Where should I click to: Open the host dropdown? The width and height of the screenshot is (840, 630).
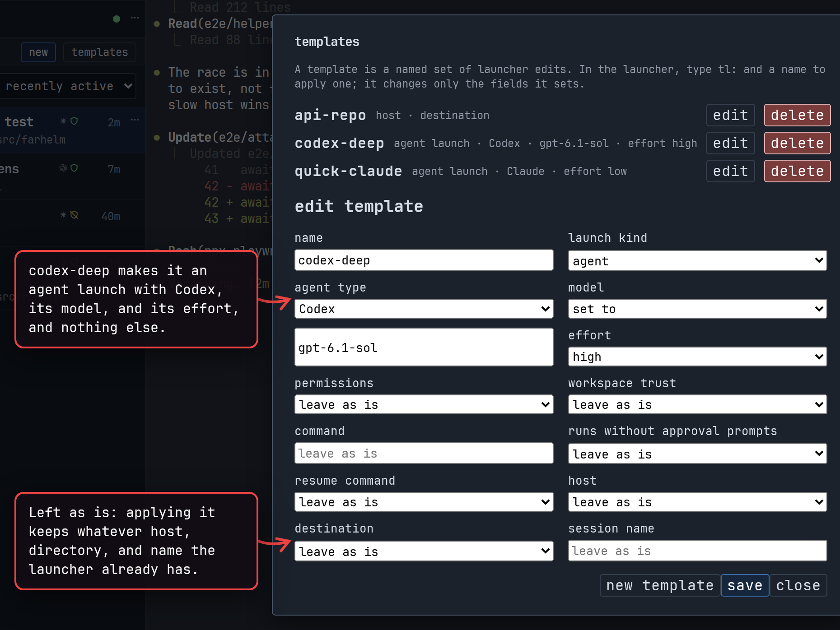pyautogui.click(x=697, y=502)
